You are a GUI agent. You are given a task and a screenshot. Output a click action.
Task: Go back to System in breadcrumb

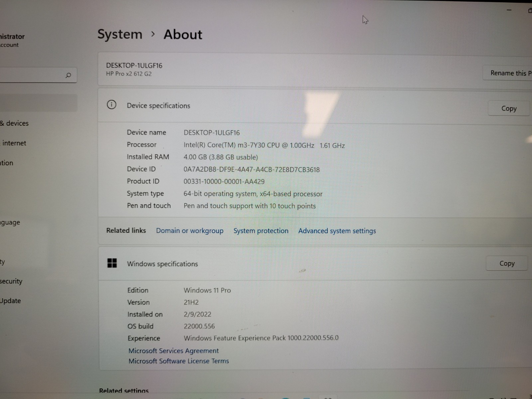click(x=120, y=35)
